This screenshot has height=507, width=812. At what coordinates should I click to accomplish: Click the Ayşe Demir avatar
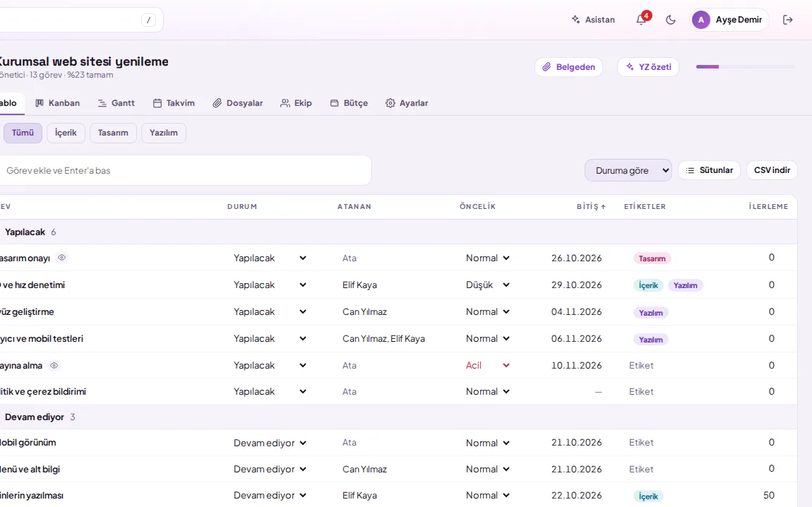coord(700,20)
